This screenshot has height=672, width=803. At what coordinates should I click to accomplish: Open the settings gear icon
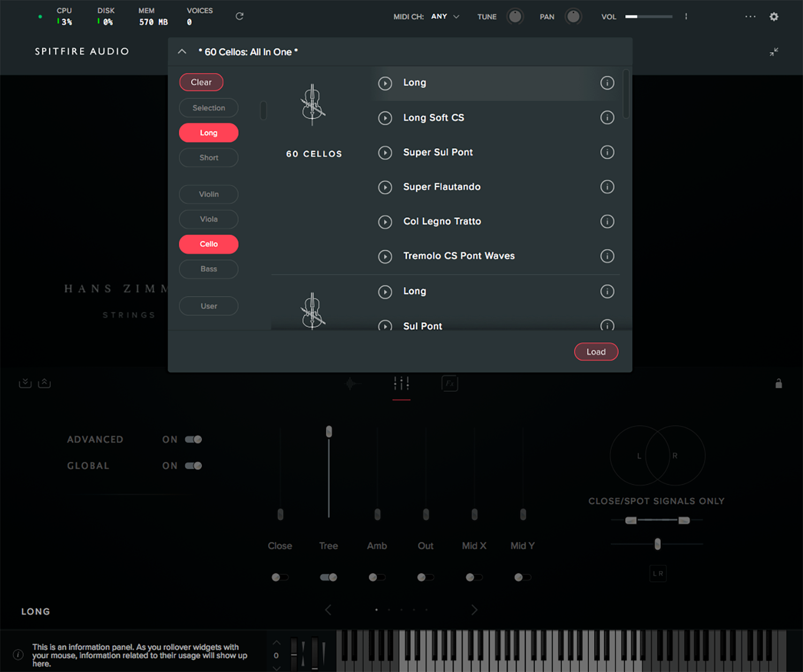point(774,17)
